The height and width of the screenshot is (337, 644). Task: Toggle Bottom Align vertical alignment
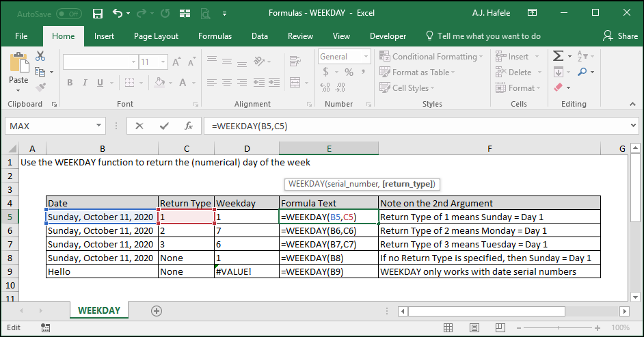(242, 63)
